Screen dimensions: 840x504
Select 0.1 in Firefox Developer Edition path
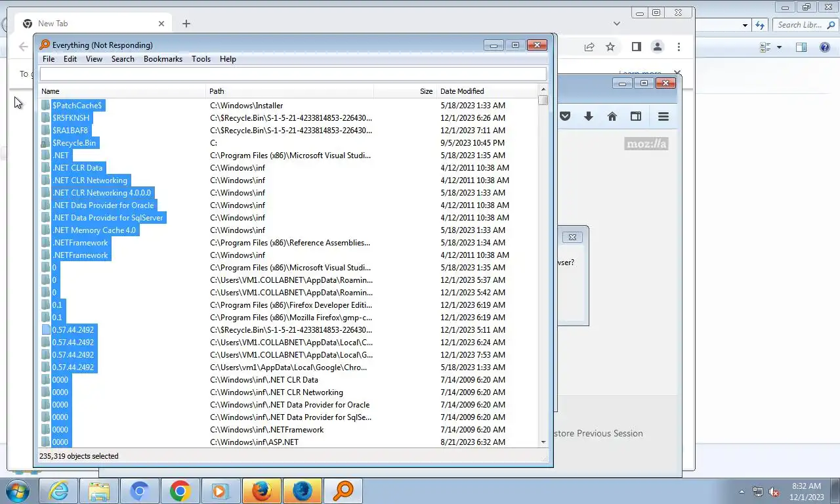point(57,305)
